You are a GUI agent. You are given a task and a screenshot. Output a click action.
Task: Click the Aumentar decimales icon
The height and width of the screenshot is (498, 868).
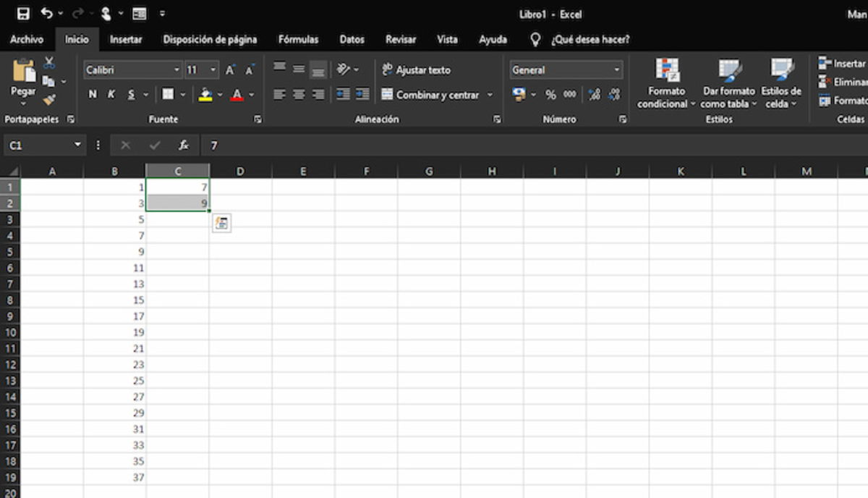tap(595, 94)
